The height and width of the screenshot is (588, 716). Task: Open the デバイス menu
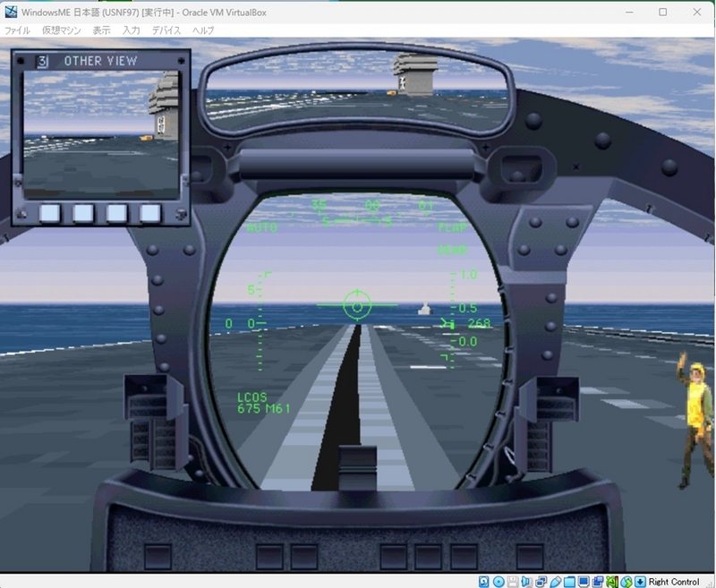pos(166,30)
